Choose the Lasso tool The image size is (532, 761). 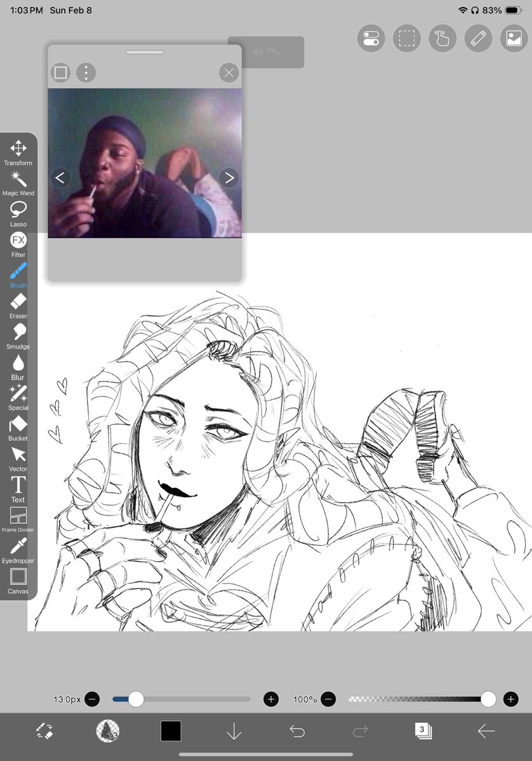(18, 214)
